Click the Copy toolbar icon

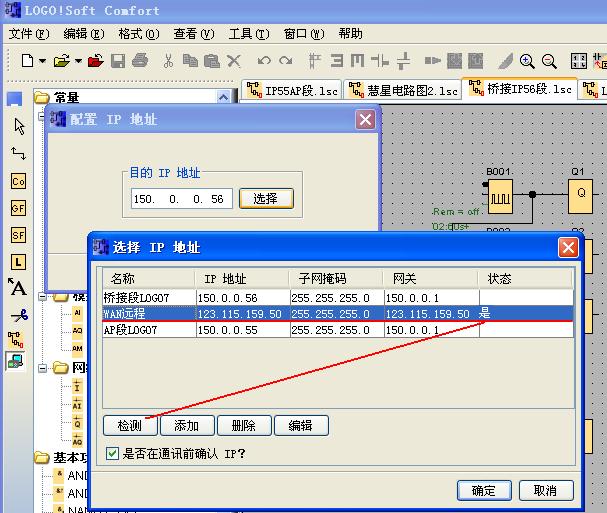point(190,61)
